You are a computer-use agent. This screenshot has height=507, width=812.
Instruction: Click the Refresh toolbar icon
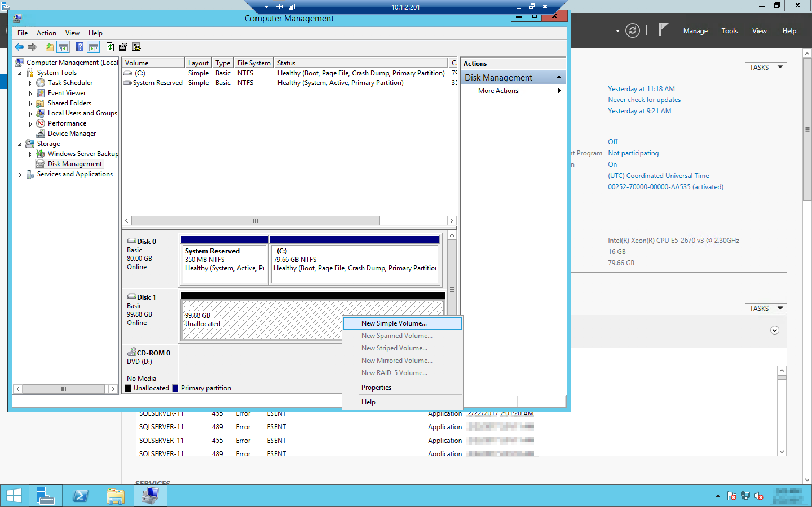pyautogui.click(x=110, y=47)
